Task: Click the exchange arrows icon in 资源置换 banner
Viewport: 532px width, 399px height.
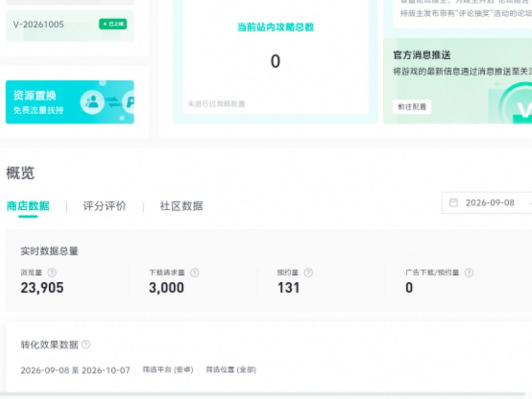Action: pos(114,102)
